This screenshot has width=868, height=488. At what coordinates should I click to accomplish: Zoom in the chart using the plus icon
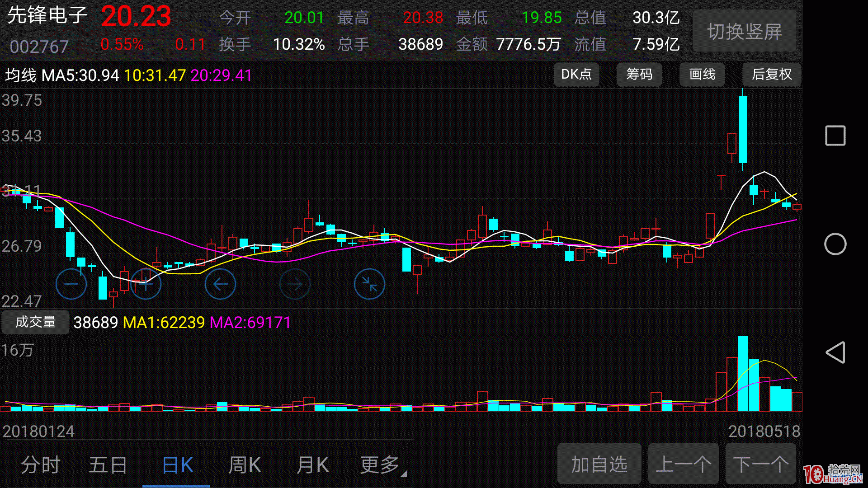coord(146,284)
